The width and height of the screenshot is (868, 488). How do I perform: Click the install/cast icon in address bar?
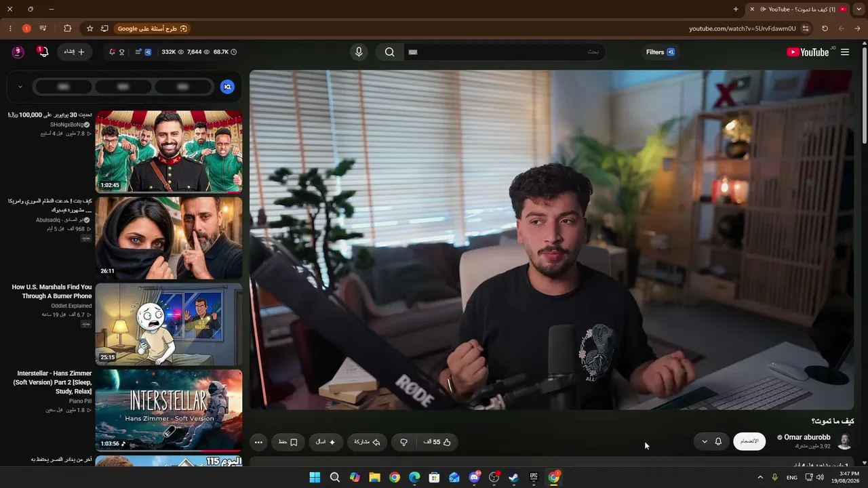[104, 28]
